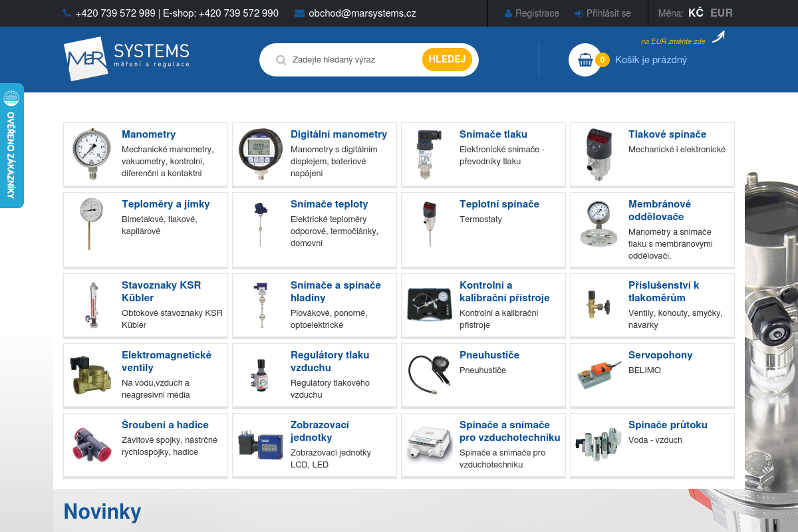Click the search magnifier icon
This screenshot has height=532, width=798.
coord(282,59)
